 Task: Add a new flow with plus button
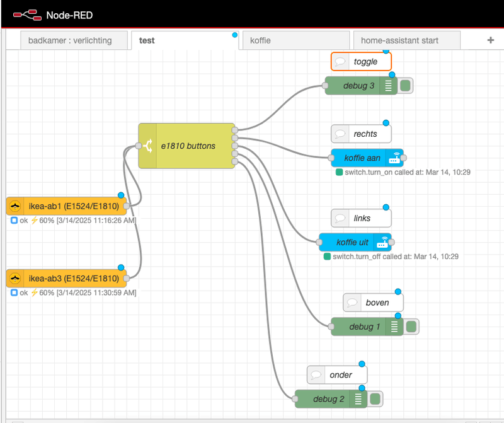pos(491,40)
